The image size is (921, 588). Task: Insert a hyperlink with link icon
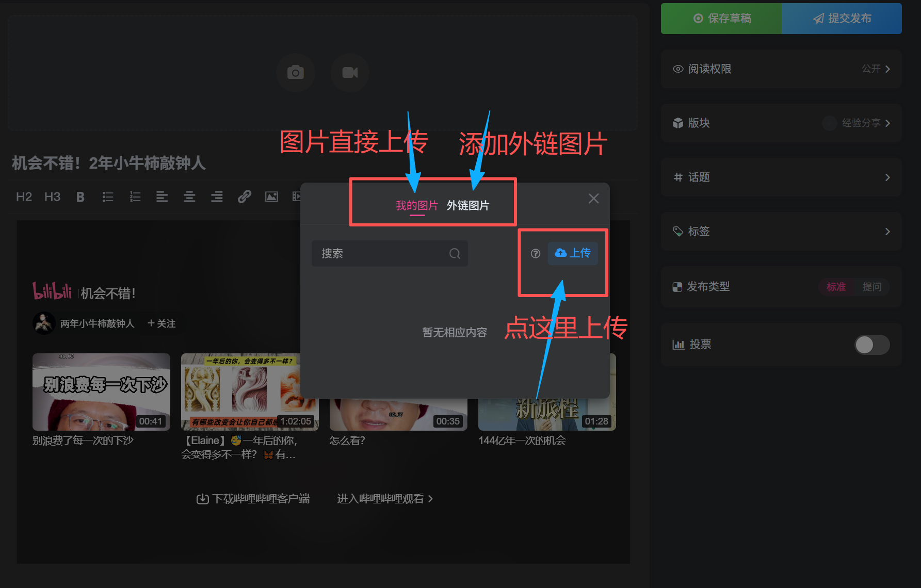tap(244, 197)
